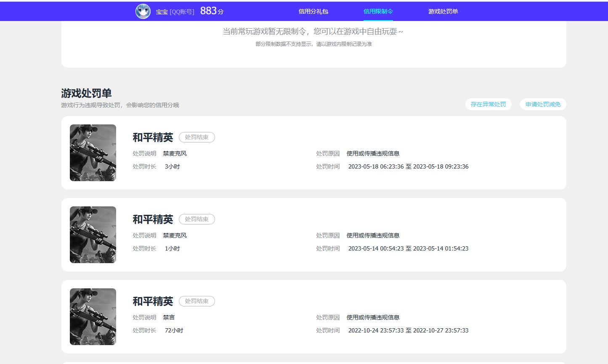The image size is (608, 364).
Task: Click the 部分限制数据不支持显示 note
Action: [x=313, y=44]
